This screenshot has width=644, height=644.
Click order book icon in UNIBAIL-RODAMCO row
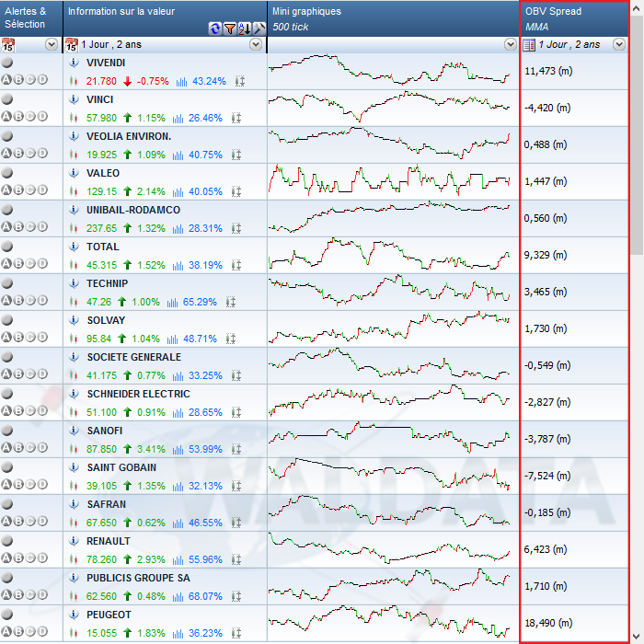click(x=236, y=228)
